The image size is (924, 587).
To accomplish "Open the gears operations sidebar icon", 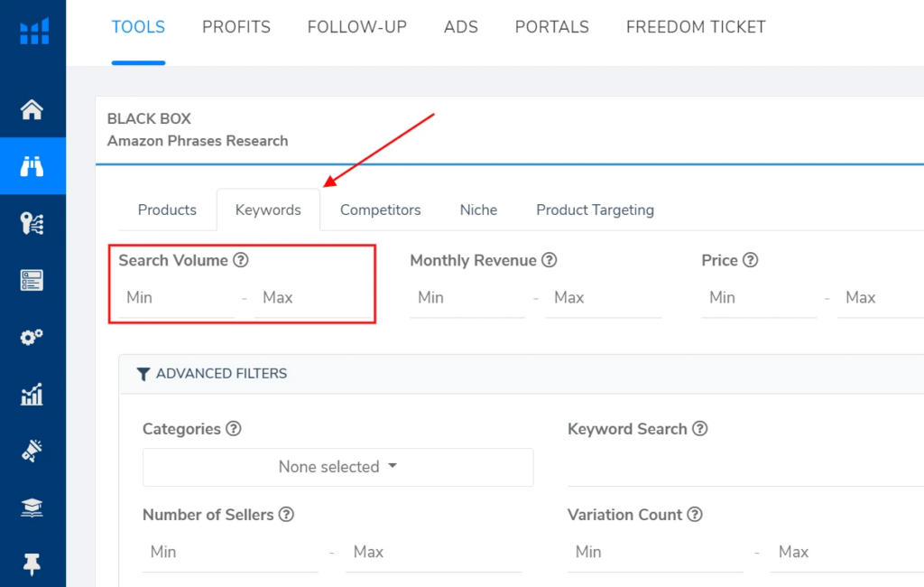I will pyautogui.click(x=32, y=337).
